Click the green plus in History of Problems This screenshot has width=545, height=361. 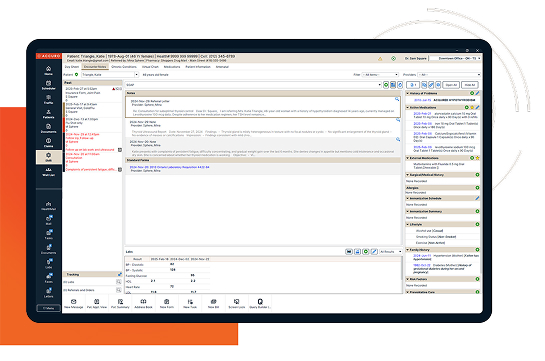click(x=472, y=93)
